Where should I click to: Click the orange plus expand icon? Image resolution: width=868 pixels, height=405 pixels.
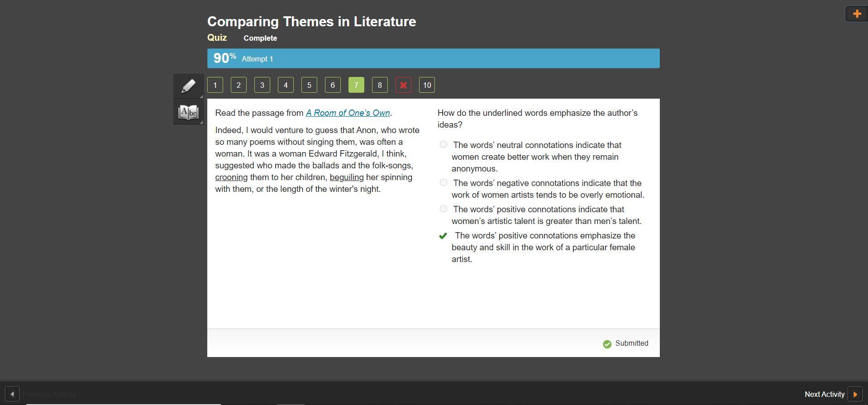click(856, 14)
